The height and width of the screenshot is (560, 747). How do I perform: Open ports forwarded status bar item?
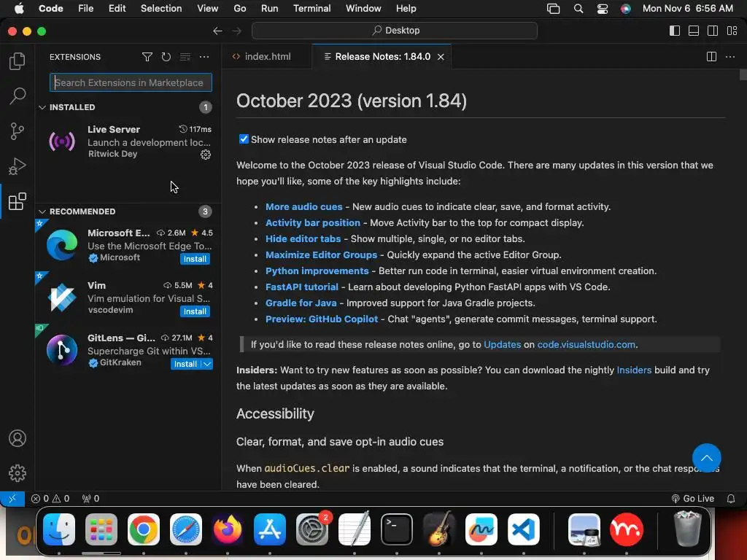point(90,499)
